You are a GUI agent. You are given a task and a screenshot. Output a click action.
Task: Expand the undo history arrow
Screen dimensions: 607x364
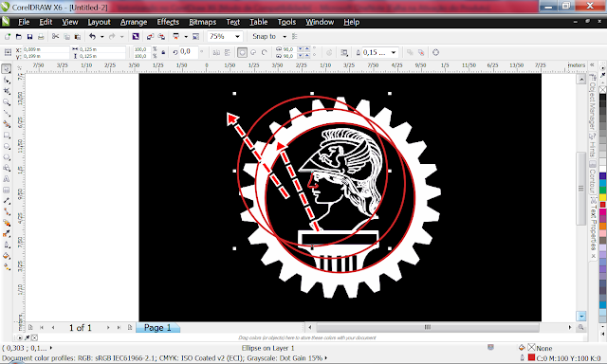pos(102,36)
